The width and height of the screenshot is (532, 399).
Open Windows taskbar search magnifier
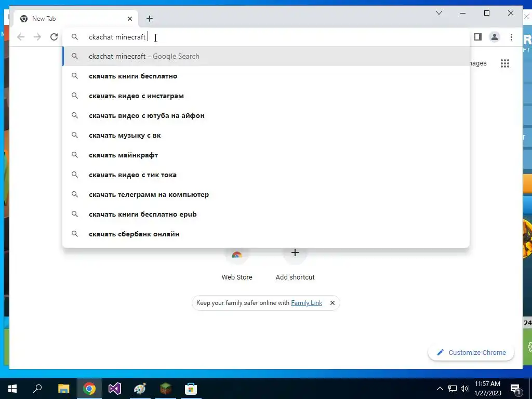[x=37, y=389]
